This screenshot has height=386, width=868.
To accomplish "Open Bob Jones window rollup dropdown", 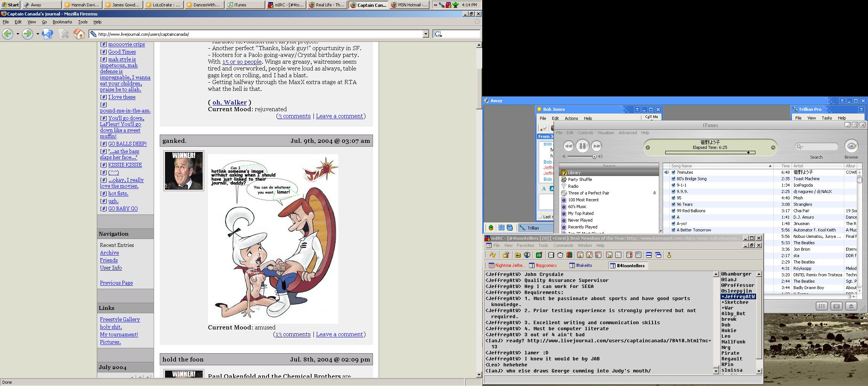I will [637, 109].
